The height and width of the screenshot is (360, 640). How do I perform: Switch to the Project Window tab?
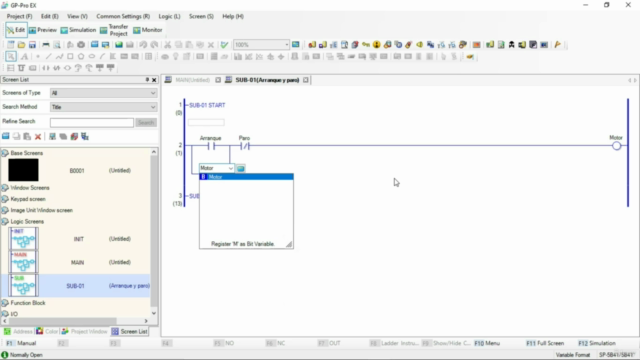(84, 331)
